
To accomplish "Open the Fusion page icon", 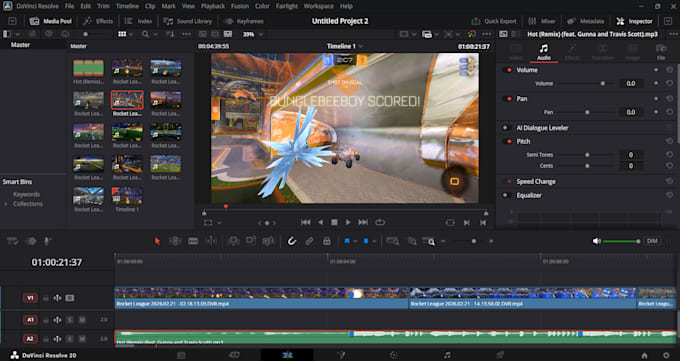I will (341, 355).
